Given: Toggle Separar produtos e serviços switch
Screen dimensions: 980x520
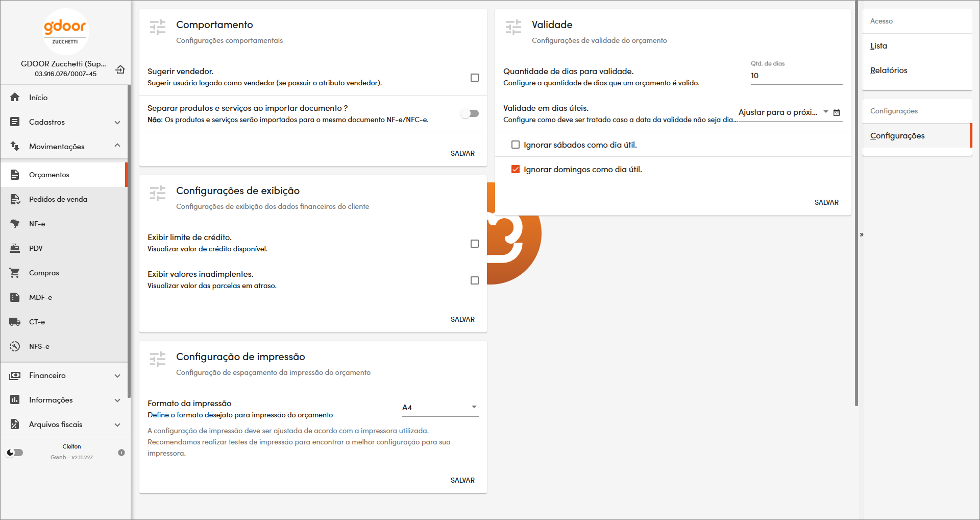Looking at the screenshot, I should point(470,113).
